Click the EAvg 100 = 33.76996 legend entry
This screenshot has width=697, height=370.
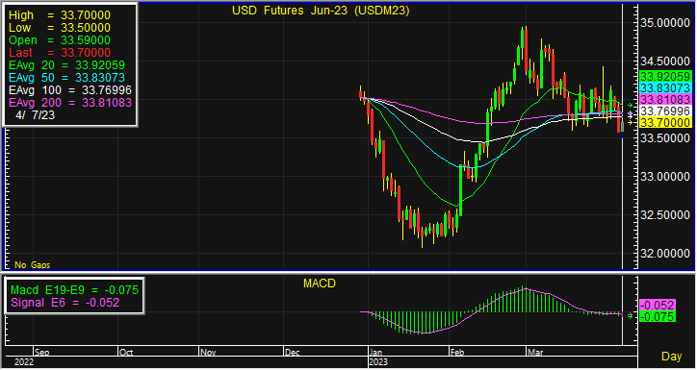coord(70,90)
